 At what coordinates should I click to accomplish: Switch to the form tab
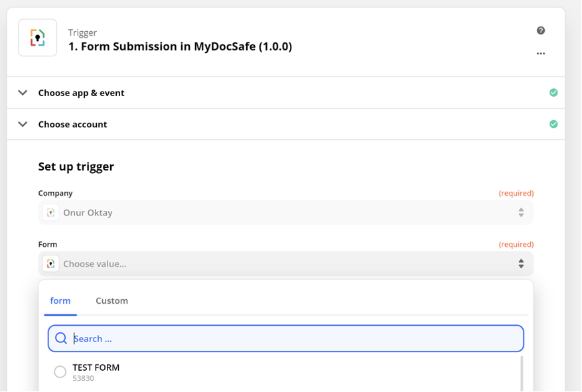(60, 300)
